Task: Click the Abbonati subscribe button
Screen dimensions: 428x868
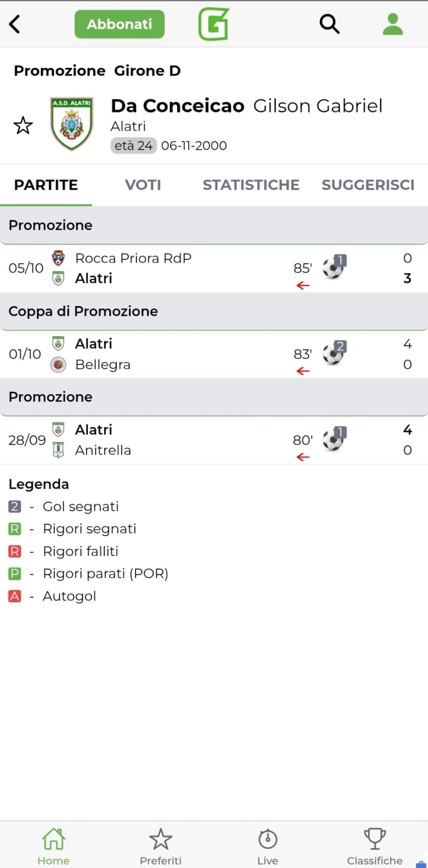Action: (119, 24)
